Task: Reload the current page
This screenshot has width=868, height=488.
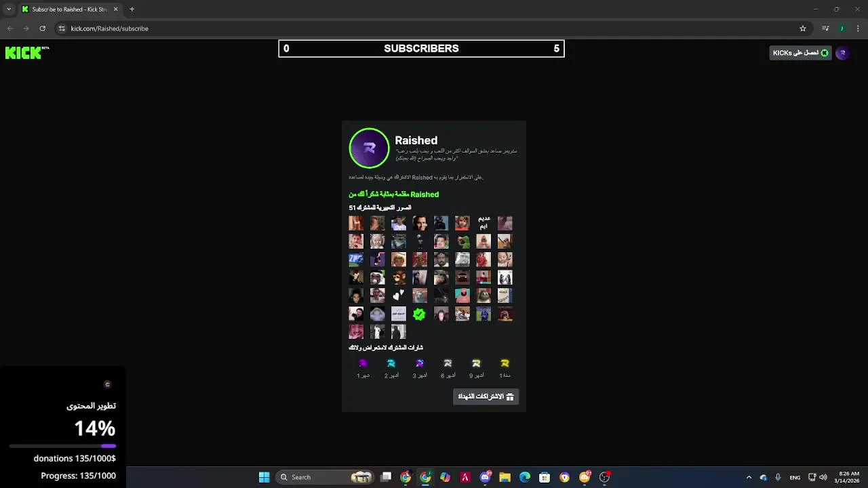Action: click(42, 28)
